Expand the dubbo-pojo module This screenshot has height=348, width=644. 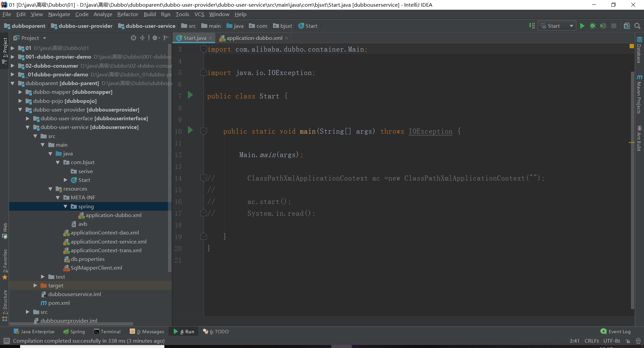point(20,101)
